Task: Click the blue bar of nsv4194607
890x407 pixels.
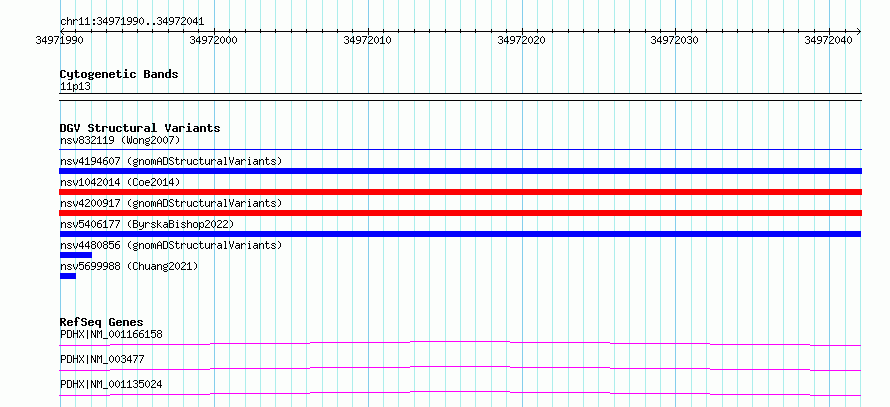Action: click(460, 171)
